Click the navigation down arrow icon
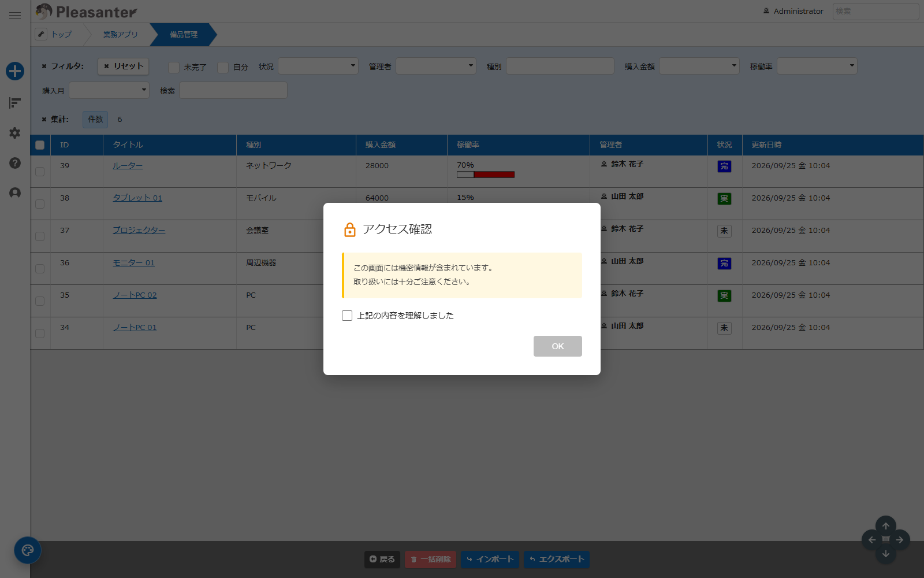The width and height of the screenshot is (924, 578). point(886,554)
